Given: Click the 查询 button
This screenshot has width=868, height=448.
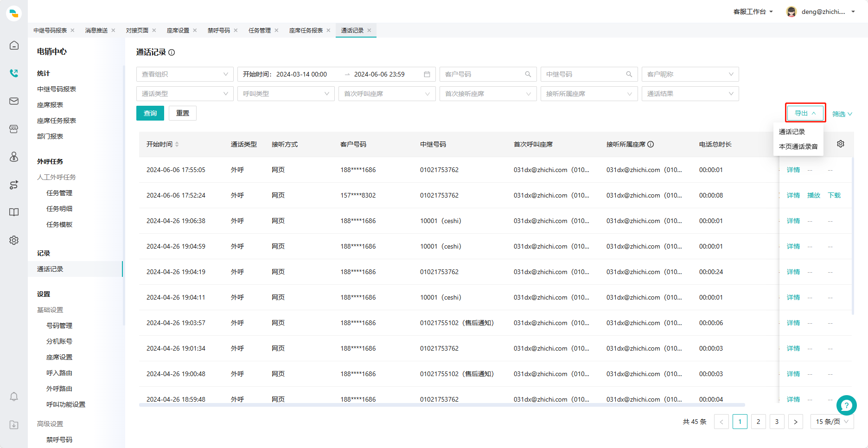Looking at the screenshot, I should tap(150, 113).
